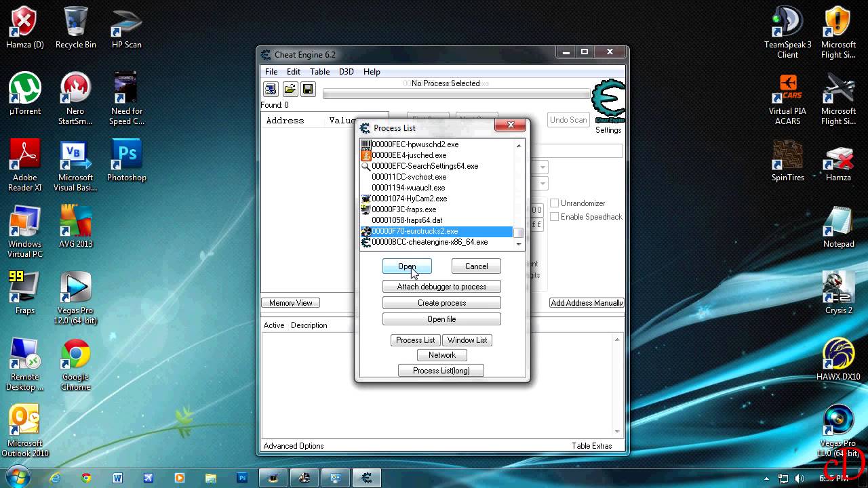Open the Recycle Bin desktop icon

click(x=76, y=28)
